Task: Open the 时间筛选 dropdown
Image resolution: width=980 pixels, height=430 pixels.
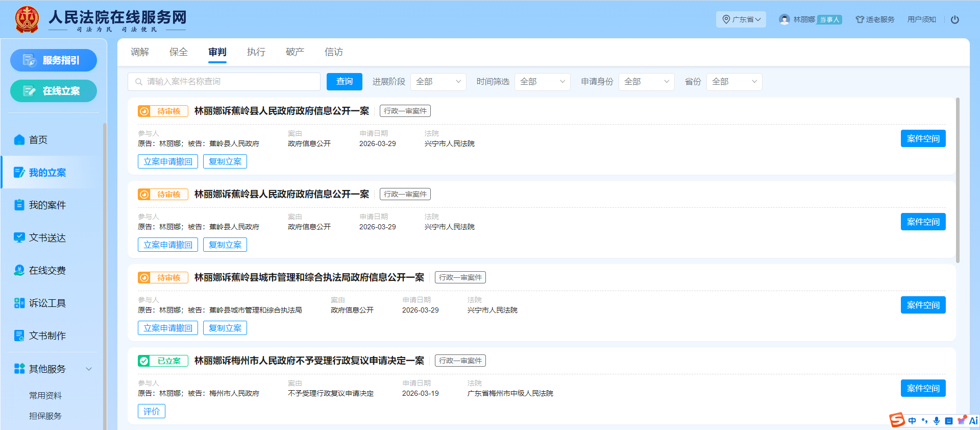Action: [542, 82]
